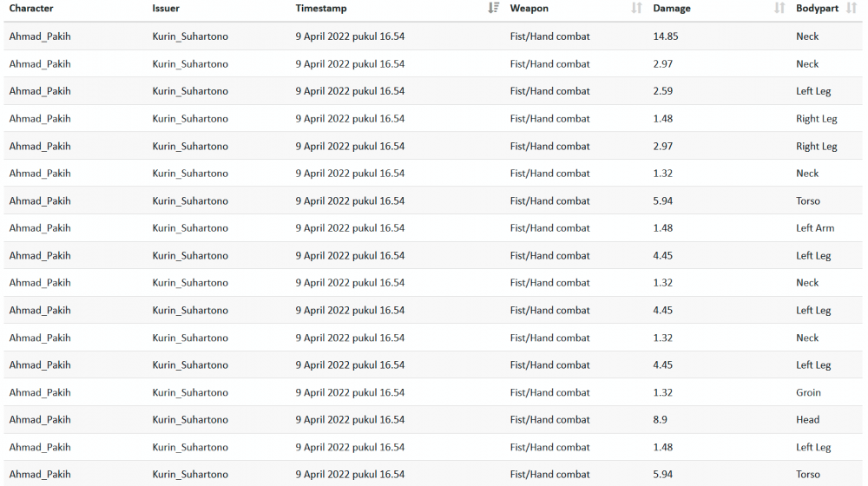Screen dimensions: 868x486
Task: Click Fist/Hand combat in the 14.85 row
Action: point(549,36)
